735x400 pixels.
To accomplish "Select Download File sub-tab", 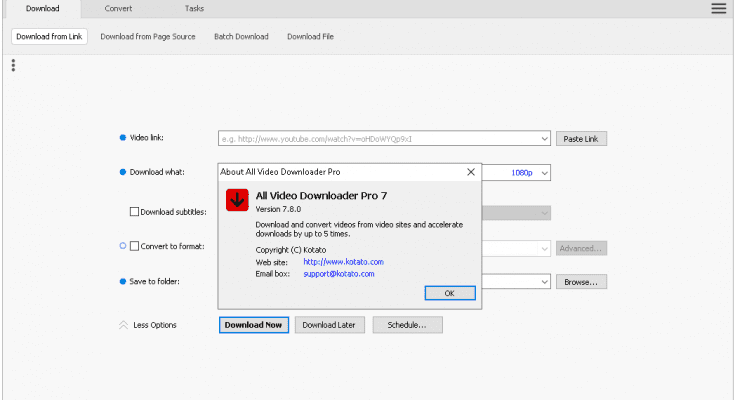I will click(310, 37).
